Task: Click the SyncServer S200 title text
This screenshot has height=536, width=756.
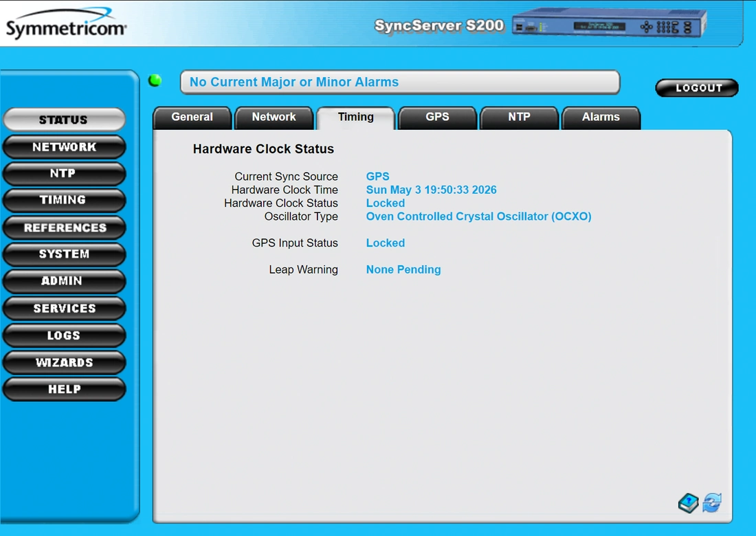Action: pyautogui.click(x=439, y=25)
